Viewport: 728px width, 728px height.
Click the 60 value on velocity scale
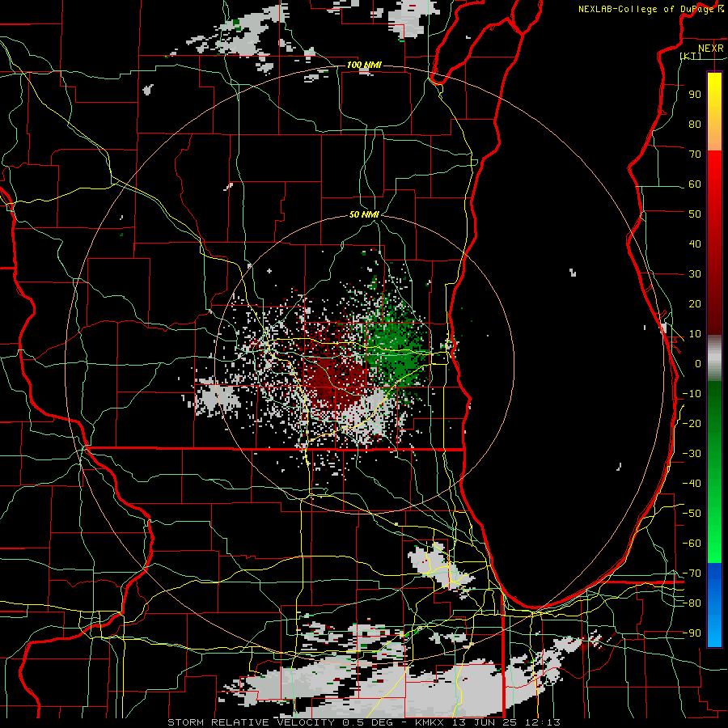pyautogui.click(x=695, y=184)
